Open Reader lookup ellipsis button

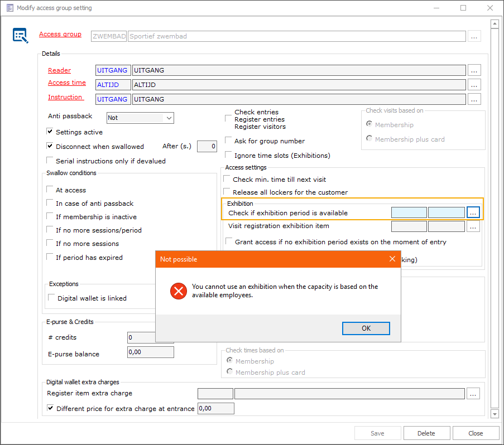tap(474, 70)
